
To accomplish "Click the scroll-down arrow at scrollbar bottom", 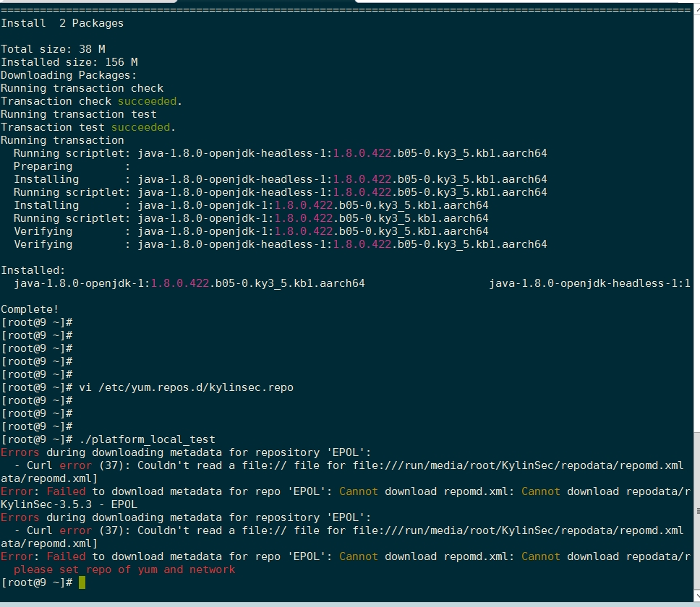I will tap(696, 597).
